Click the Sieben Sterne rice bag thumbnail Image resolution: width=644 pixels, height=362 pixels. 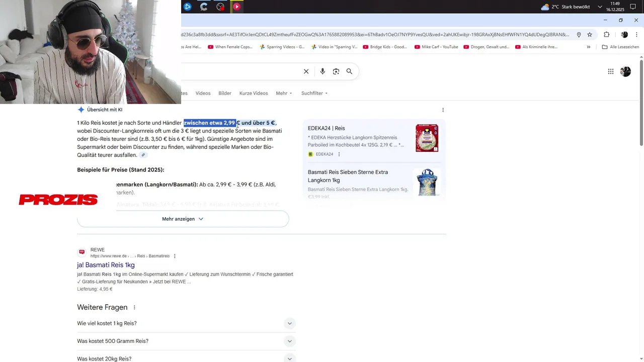(x=427, y=182)
